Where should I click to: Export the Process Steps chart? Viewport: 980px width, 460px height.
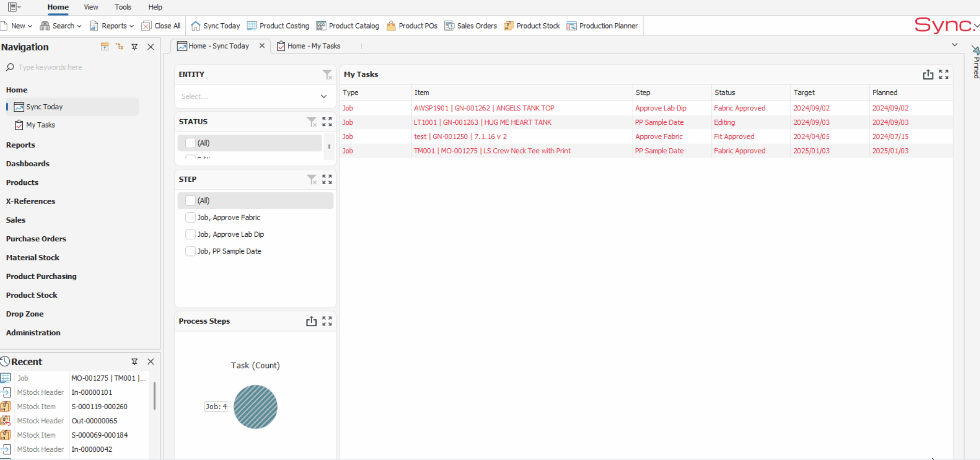point(311,321)
